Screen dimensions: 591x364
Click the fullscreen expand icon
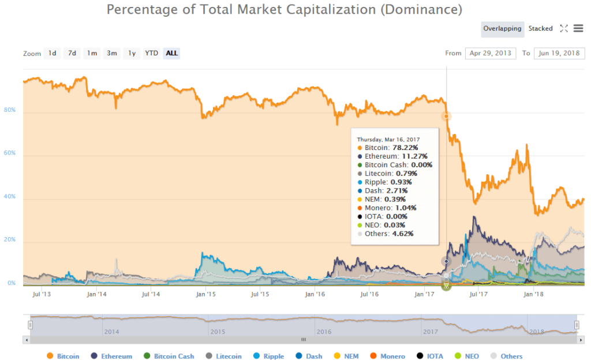pyautogui.click(x=564, y=28)
